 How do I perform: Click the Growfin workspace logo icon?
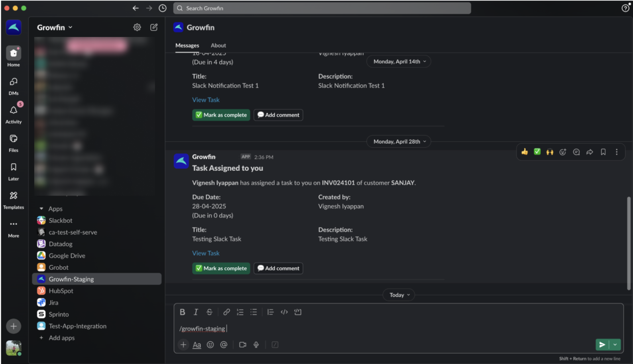(14, 27)
